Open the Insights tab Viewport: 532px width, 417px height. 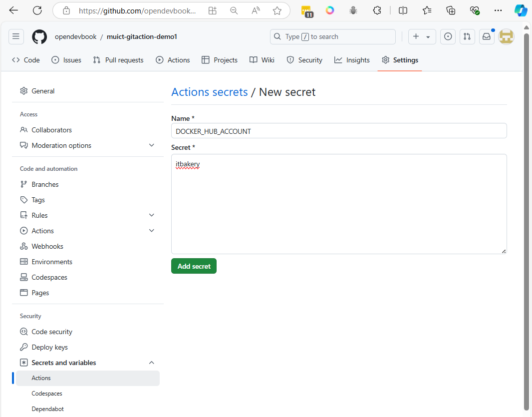pos(352,60)
